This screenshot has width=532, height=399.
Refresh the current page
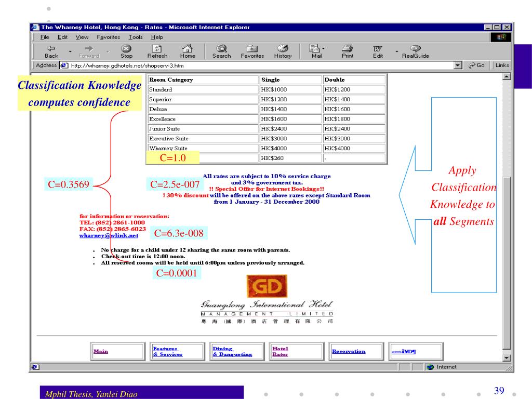157,48
